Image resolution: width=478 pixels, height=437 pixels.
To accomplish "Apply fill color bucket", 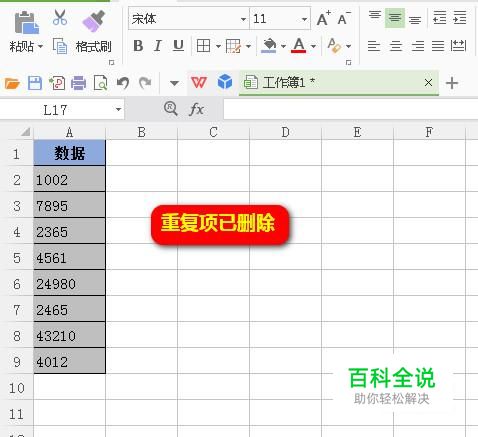I will (269, 46).
